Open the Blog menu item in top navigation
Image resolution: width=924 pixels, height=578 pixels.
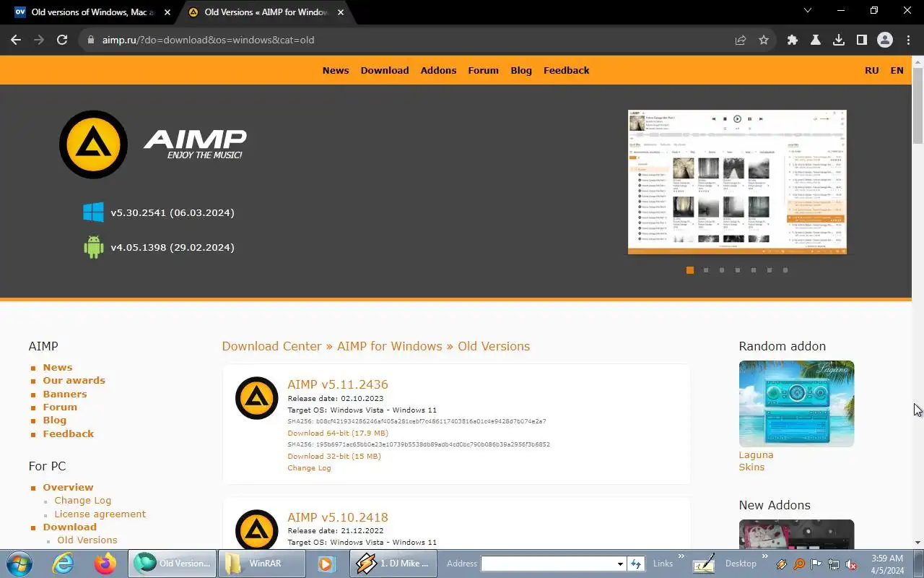point(521,70)
